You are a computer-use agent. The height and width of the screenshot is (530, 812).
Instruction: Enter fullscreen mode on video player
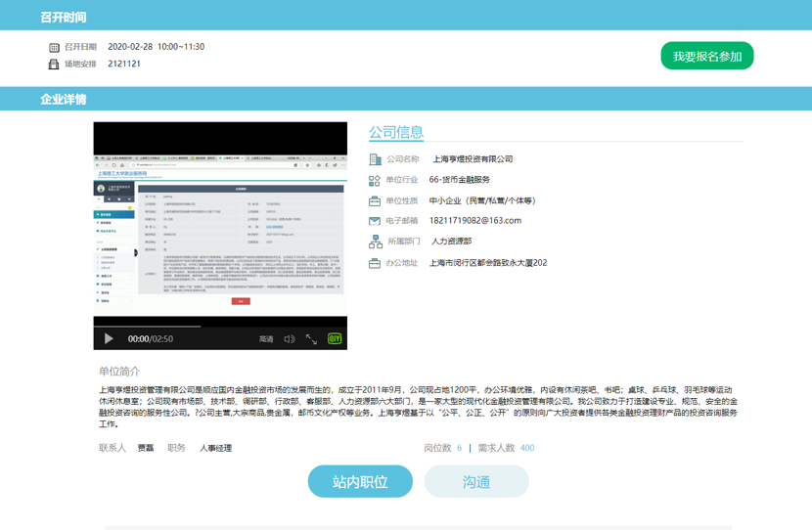point(311,338)
